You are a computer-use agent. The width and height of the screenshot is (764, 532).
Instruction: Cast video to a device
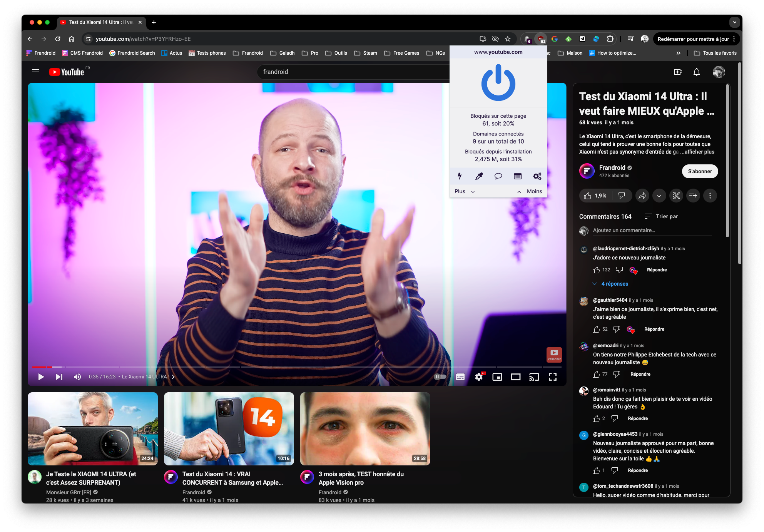click(534, 377)
